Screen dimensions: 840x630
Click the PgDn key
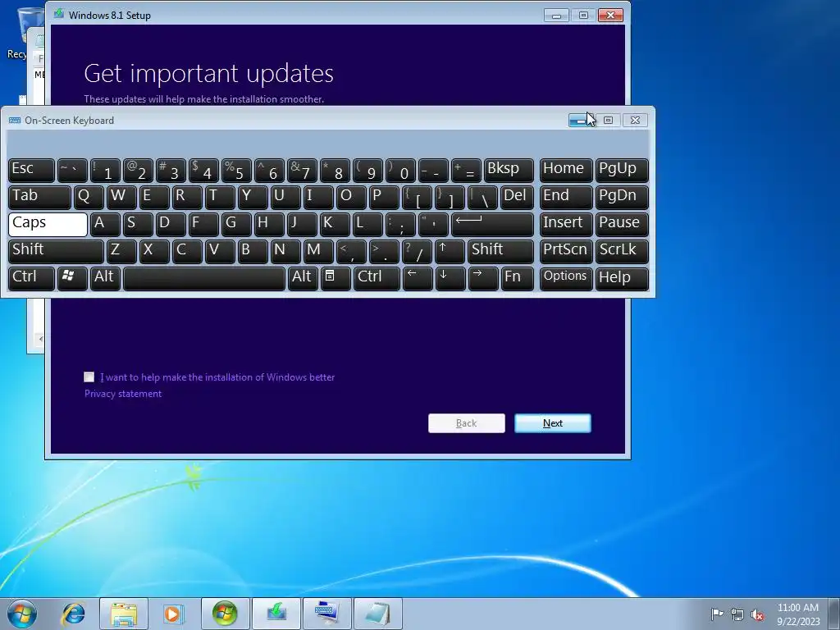(622, 197)
